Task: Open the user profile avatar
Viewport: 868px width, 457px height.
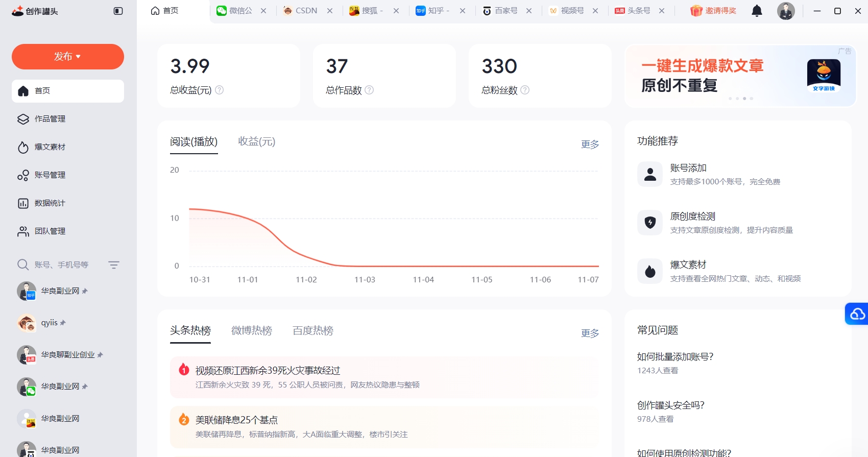Action: coord(786,11)
